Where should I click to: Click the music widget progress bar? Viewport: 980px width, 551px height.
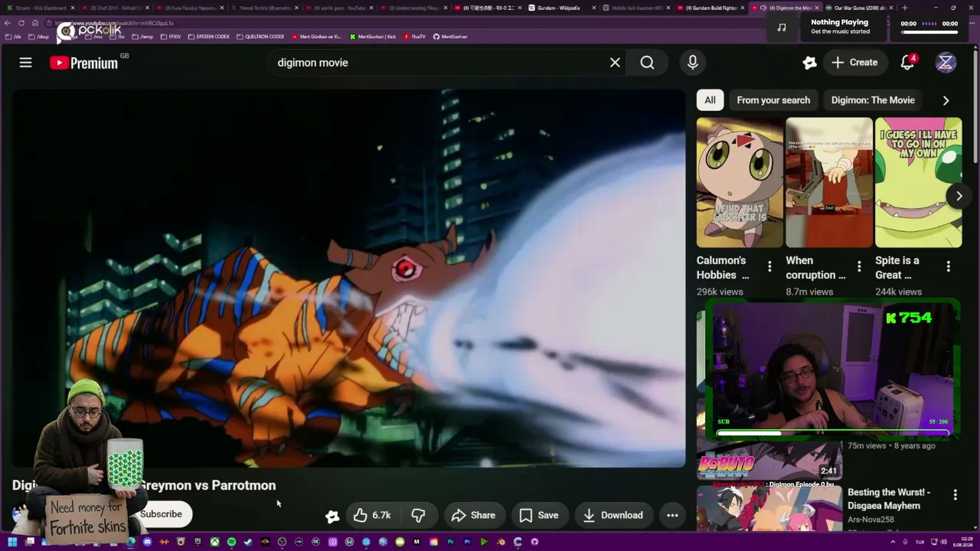pos(929,32)
